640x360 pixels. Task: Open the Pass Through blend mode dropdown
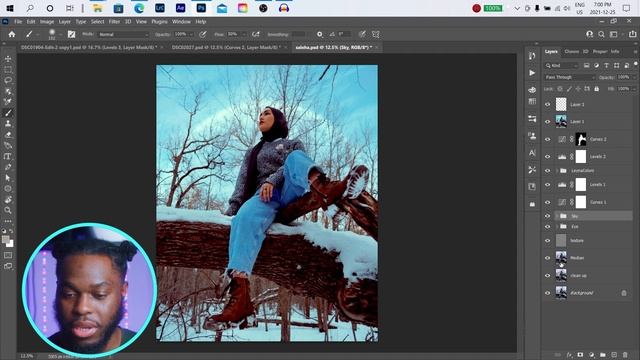click(x=569, y=77)
